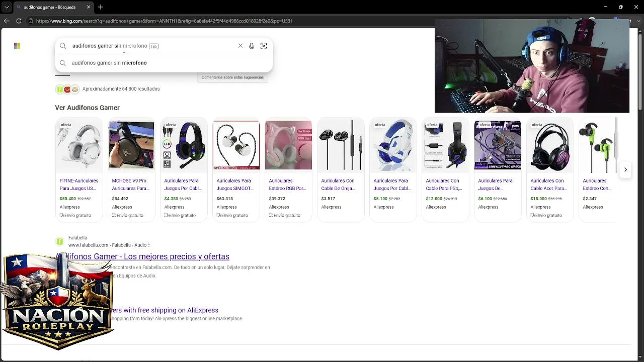
Task: Minimize the browser window
Action: (605, 7)
